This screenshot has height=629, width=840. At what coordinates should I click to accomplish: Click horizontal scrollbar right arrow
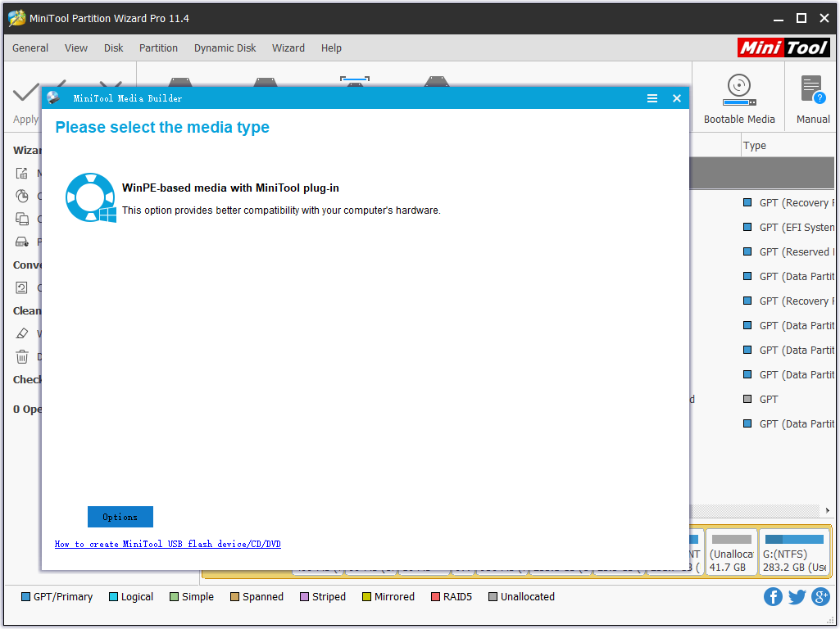coord(827,511)
